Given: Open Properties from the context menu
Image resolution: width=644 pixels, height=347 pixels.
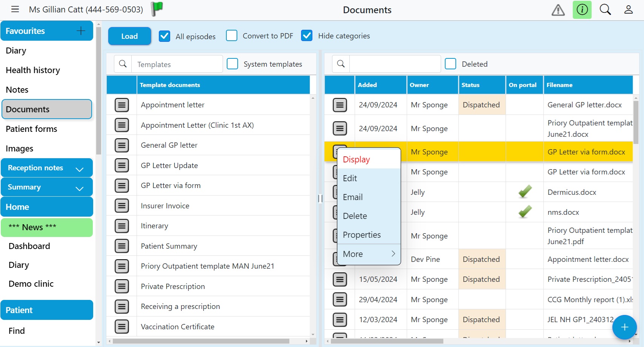Looking at the screenshot, I should tap(369, 235).
